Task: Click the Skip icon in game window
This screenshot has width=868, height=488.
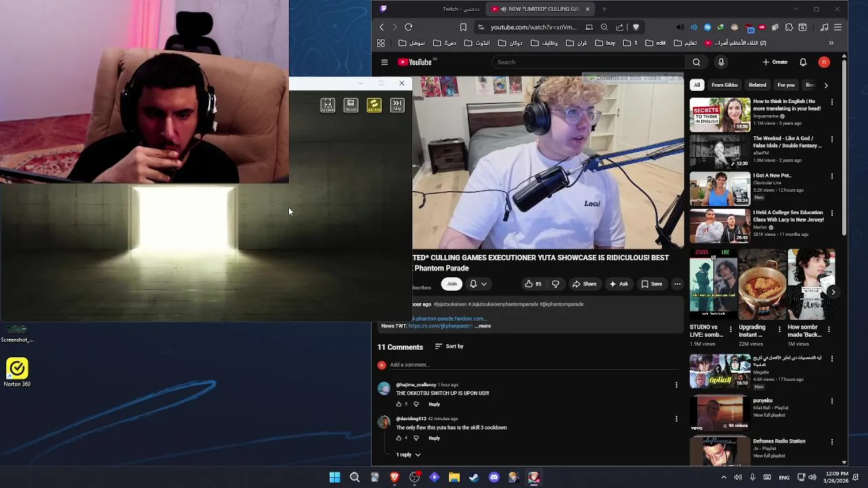Action: [x=397, y=105]
